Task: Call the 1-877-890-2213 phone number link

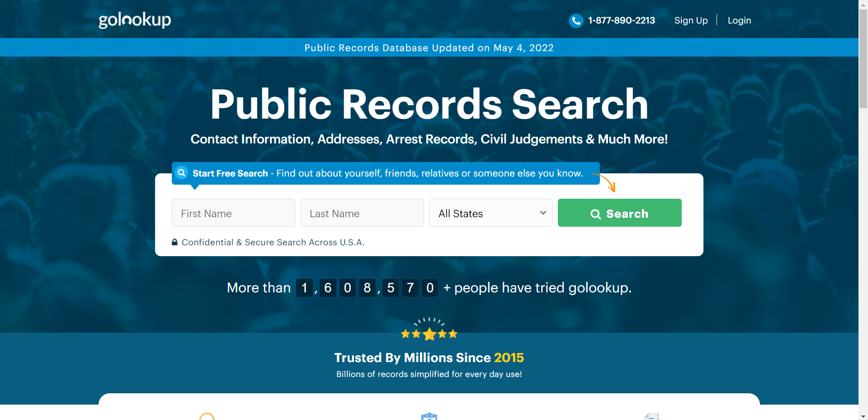Action: 621,20
